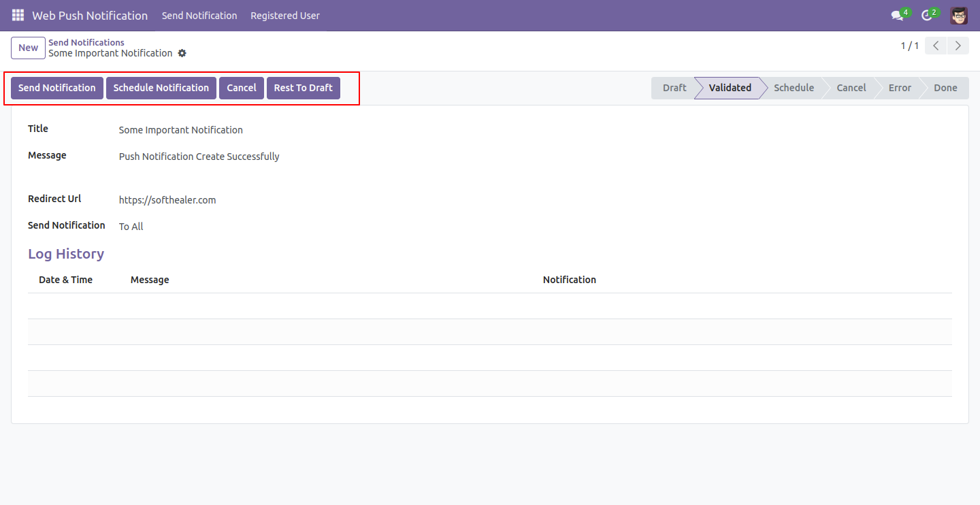The image size is (980, 505).
Task: Open the apps grid menu icon
Action: [18, 15]
